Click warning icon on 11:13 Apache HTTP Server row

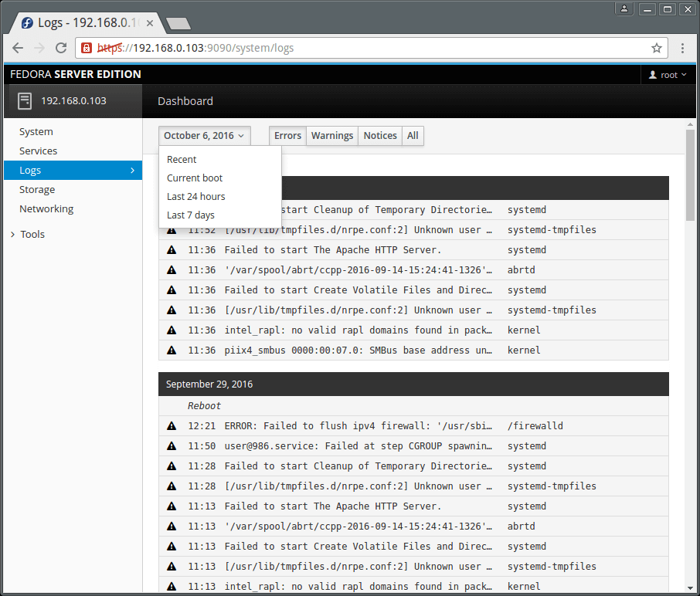click(172, 506)
